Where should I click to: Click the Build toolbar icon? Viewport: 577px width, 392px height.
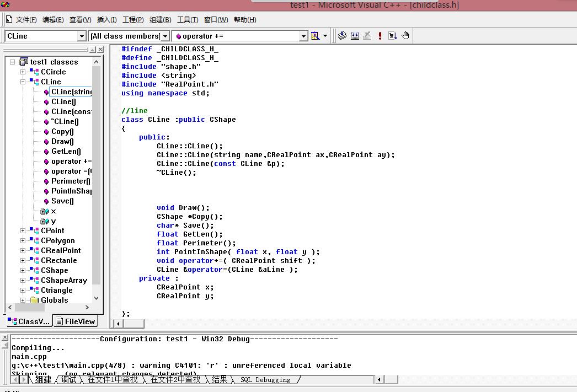pyautogui.click(x=355, y=36)
